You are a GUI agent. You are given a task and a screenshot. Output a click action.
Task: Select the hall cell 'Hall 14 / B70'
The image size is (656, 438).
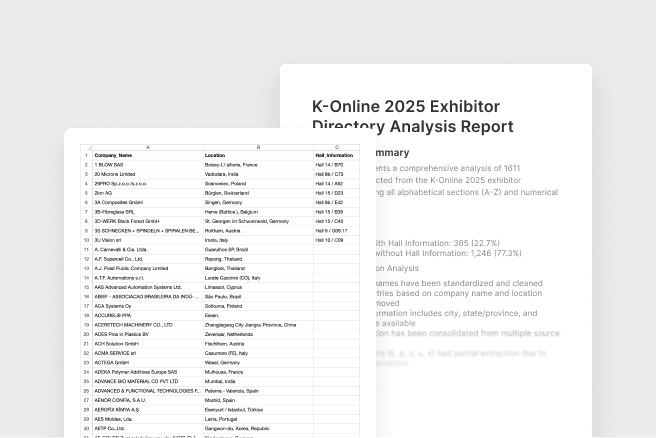[336, 165]
